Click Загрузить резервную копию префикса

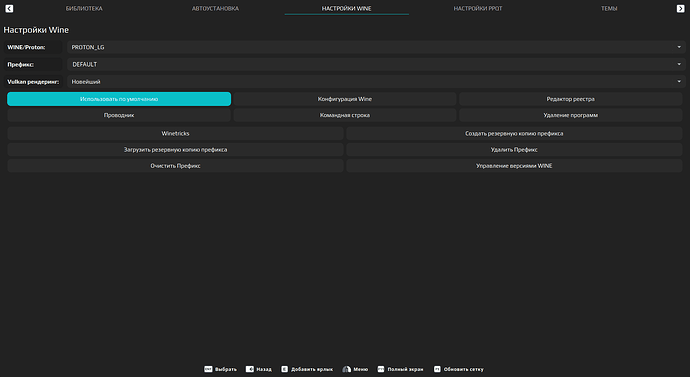point(175,150)
